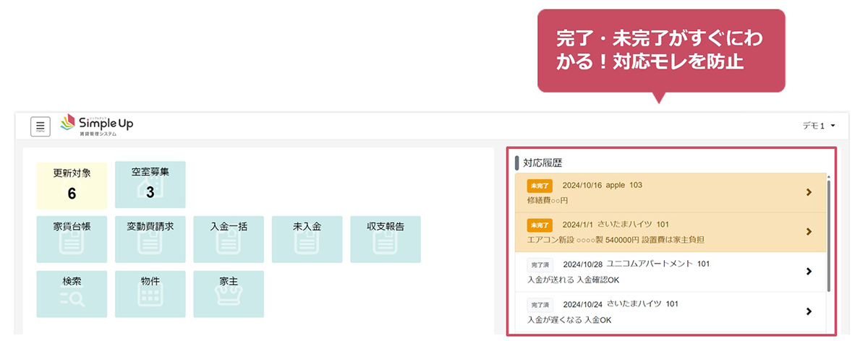This screenshot has height=341, width=868.
Task: Click the Simple Up logo
Action: (x=96, y=125)
